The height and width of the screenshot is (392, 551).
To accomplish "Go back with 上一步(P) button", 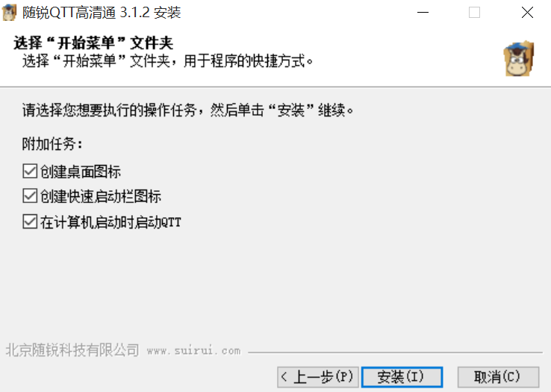I will pyautogui.click(x=317, y=377).
